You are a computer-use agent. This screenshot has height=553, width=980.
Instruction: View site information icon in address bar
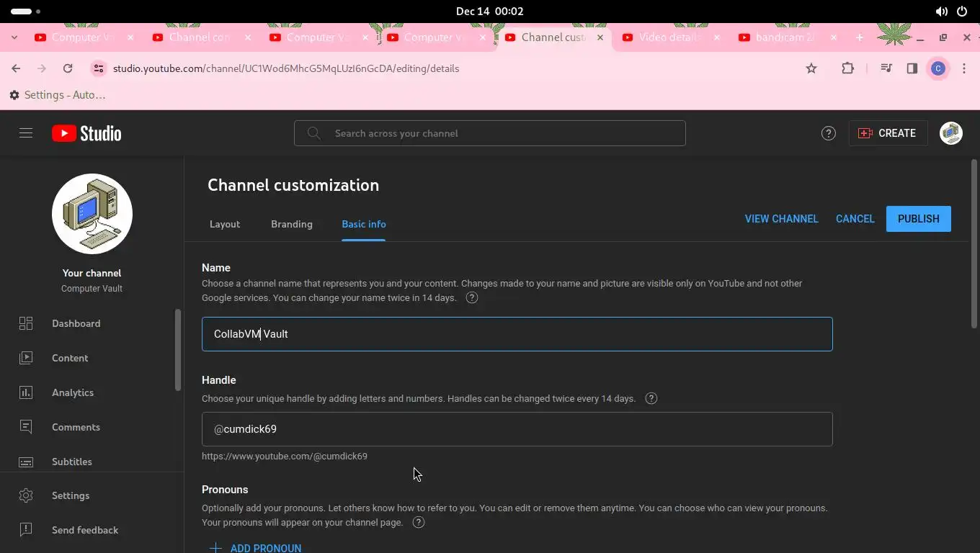point(99,68)
